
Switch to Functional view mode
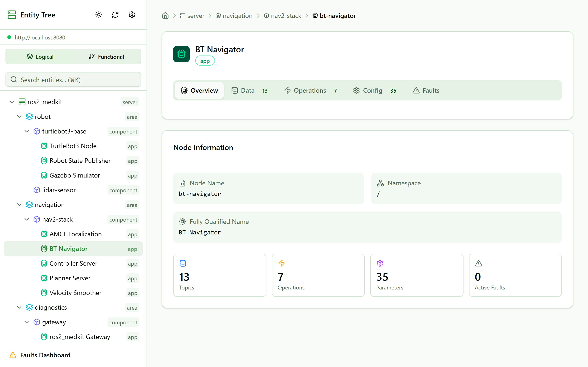coord(106,57)
